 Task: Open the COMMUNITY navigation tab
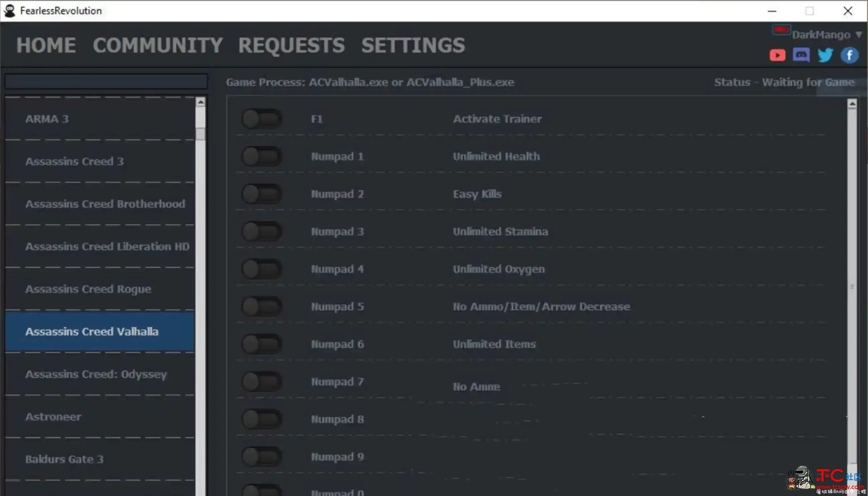tap(157, 44)
